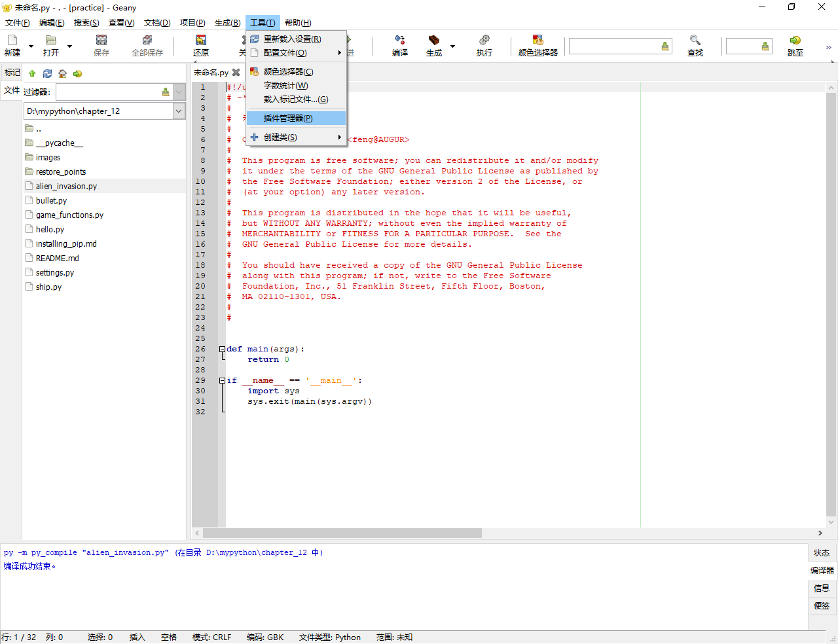This screenshot has width=838, height=644.
Task: Click the 保存 (Save) toolbar icon
Action: 101,41
